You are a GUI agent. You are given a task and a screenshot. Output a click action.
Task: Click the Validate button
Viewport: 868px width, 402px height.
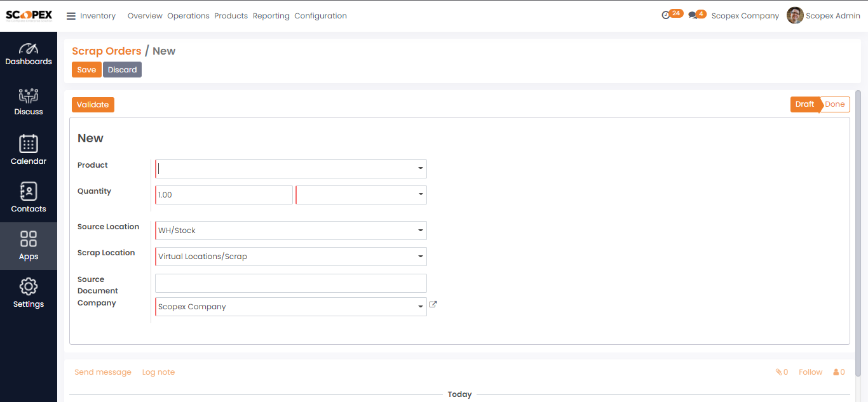(x=93, y=105)
